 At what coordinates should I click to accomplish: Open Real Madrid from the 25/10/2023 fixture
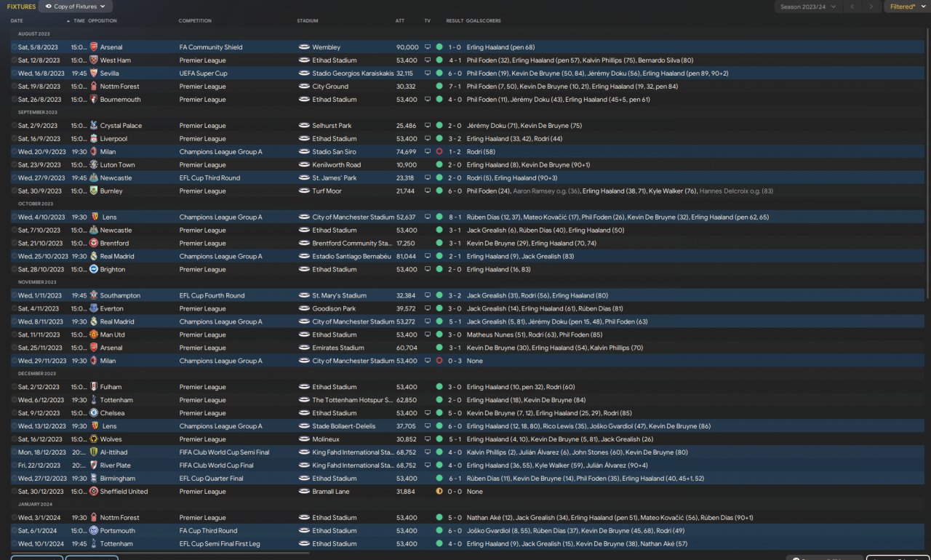(117, 257)
